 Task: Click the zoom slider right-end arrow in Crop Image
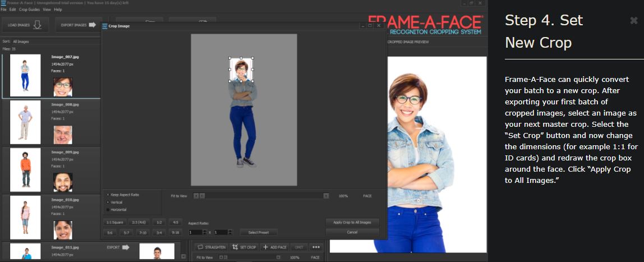[326, 196]
